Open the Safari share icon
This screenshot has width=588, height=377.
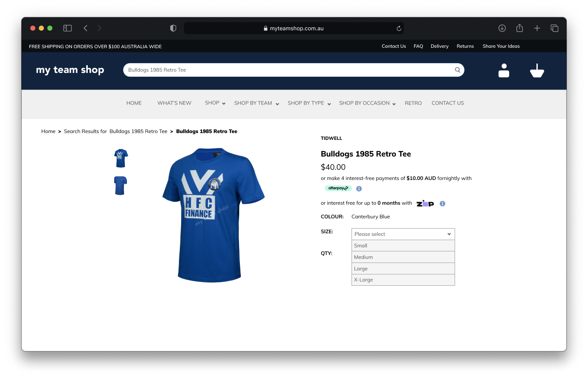[519, 28]
